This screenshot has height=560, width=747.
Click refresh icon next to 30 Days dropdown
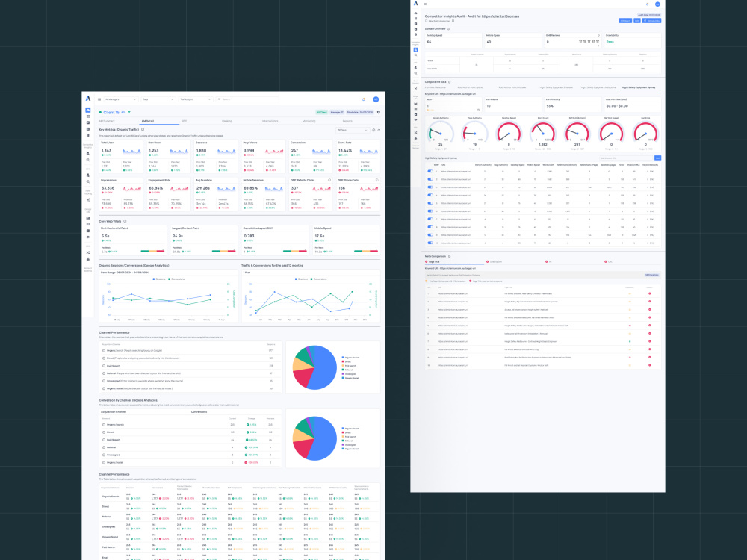(379, 130)
